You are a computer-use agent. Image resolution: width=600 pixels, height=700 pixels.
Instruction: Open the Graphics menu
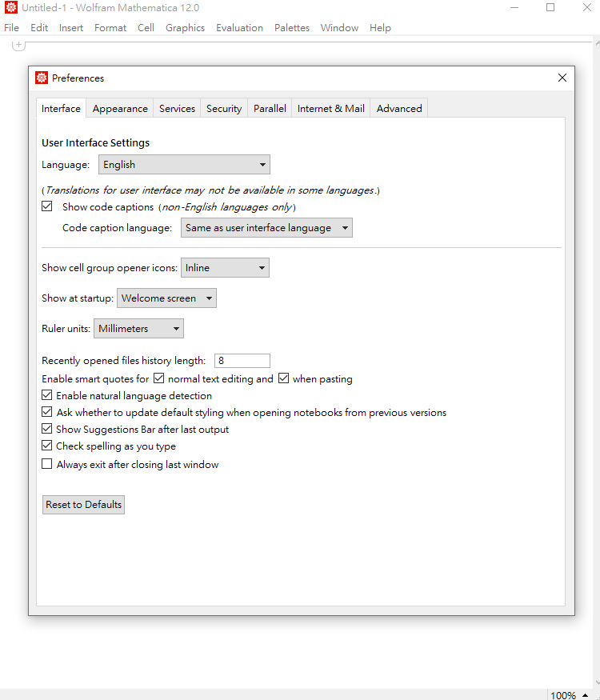point(186,28)
